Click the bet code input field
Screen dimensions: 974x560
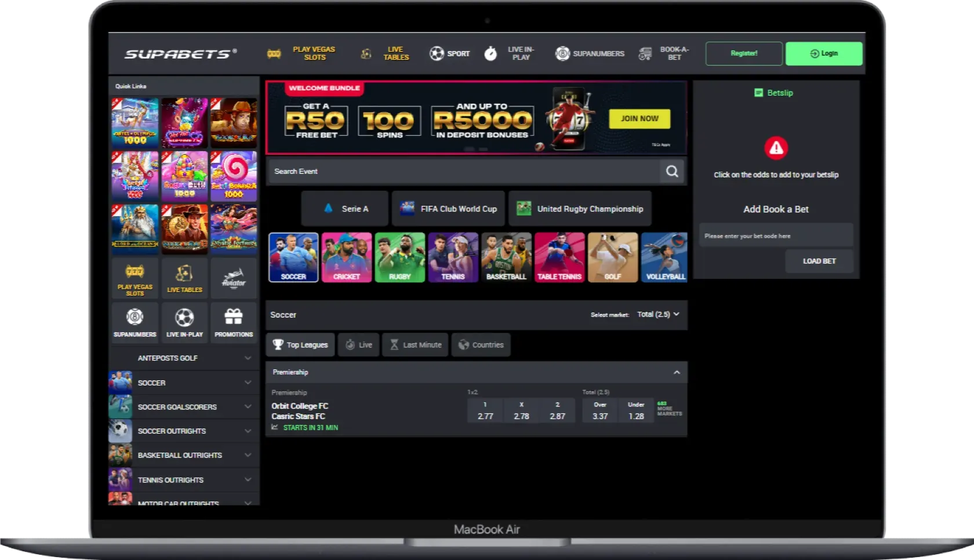pos(776,235)
